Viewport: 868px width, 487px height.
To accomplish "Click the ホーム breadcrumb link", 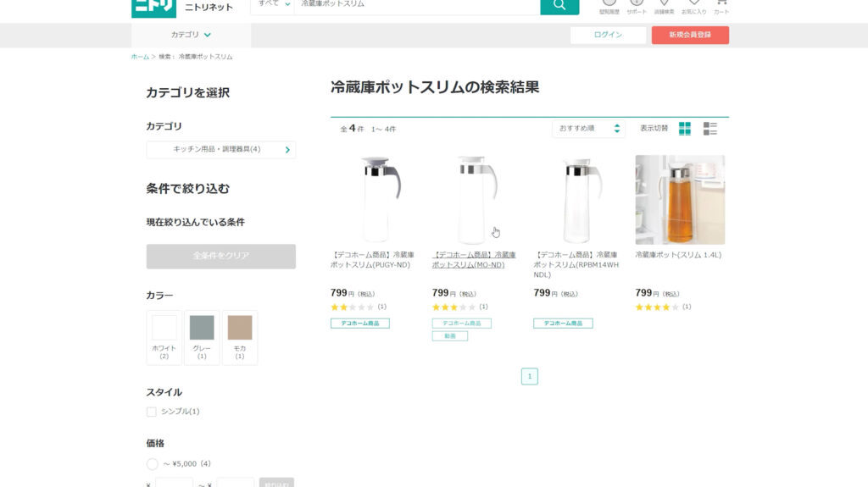I will (139, 57).
